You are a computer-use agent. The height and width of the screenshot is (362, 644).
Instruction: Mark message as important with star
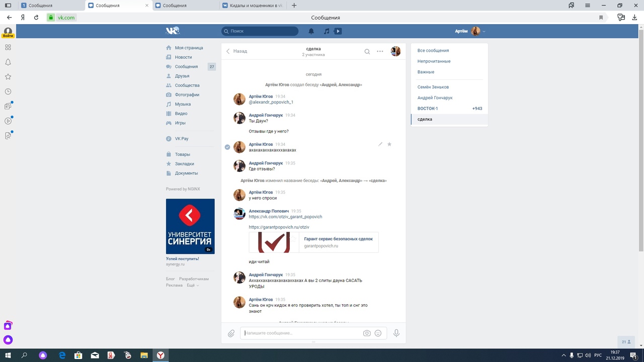tap(389, 144)
